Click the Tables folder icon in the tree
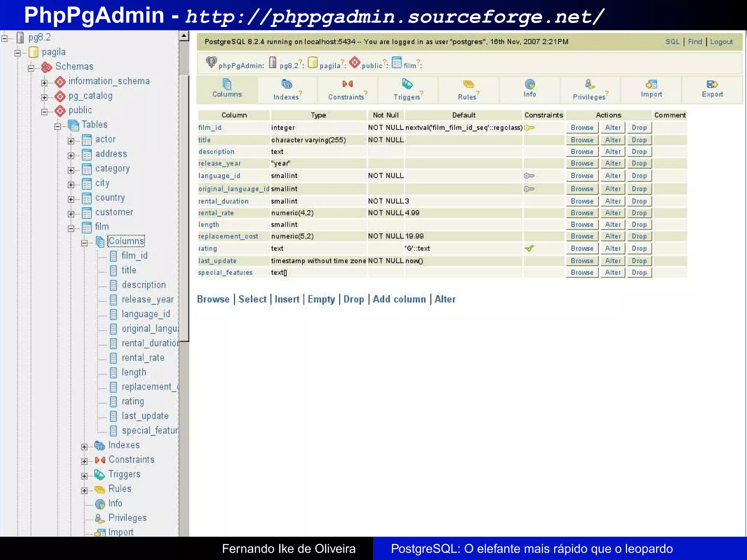The height and width of the screenshot is (560, 747). pos(73,125)
